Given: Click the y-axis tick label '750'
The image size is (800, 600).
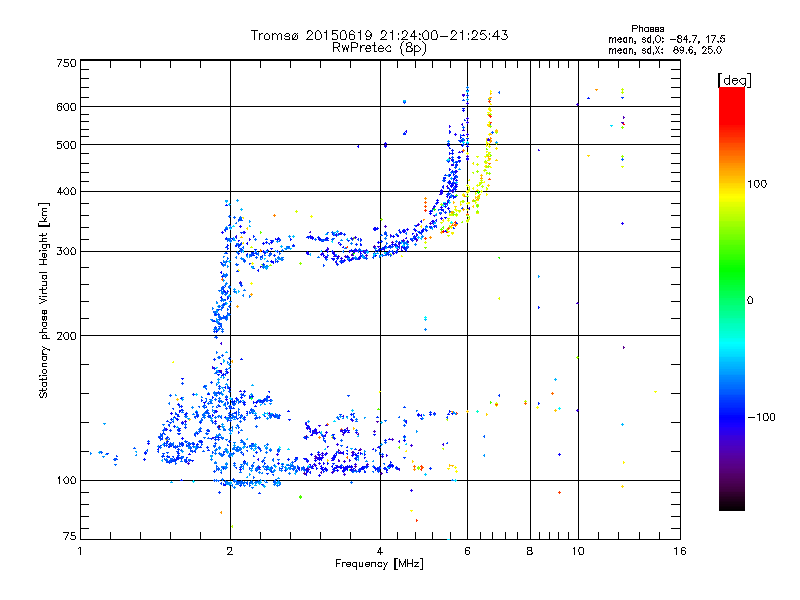Looking at the screenshot, I should coord(66,63).
